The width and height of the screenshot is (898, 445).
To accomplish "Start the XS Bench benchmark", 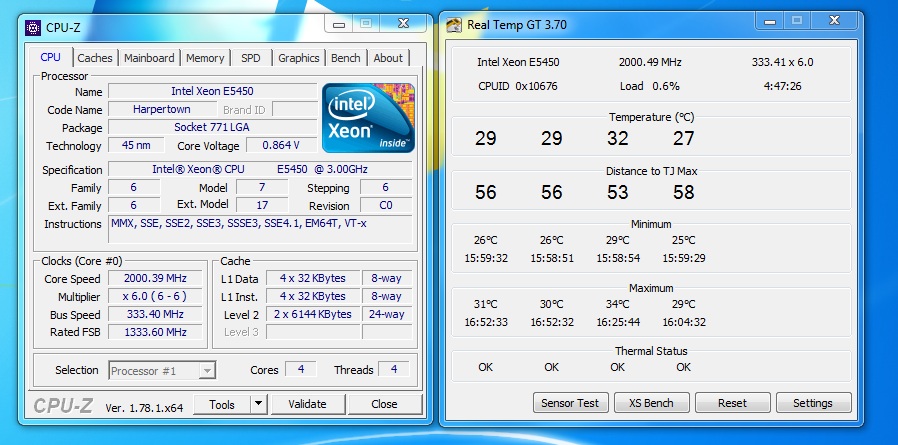I will point(651,403).
